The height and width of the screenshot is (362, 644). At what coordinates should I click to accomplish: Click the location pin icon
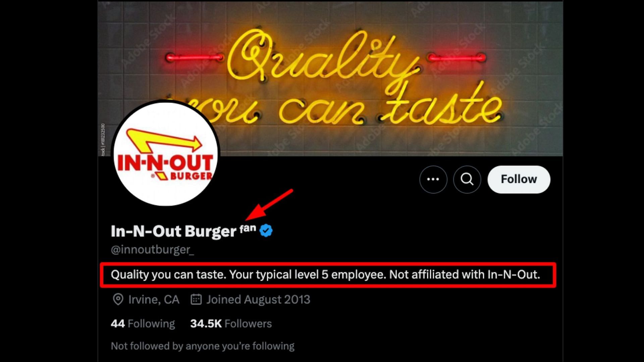coord(118,299)
